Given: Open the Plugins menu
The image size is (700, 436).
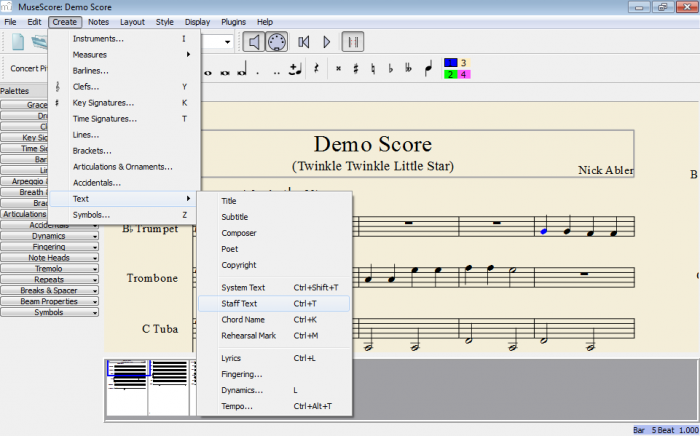Looking at the screenshot, I should coord(233,22).
